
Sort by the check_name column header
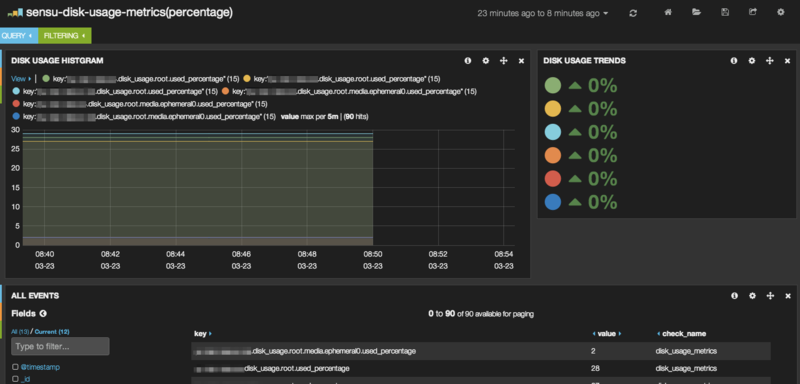pos(684,334)
